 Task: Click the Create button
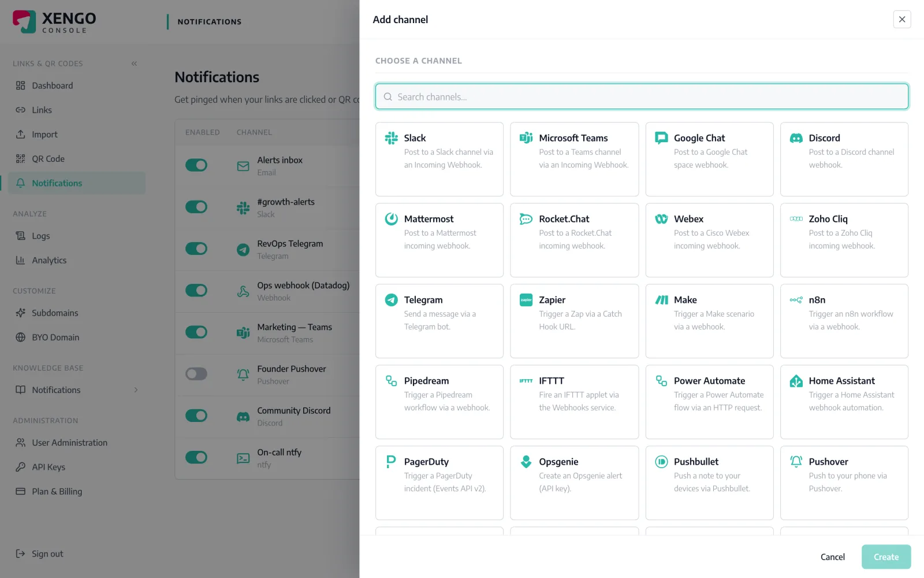(886, 557)
